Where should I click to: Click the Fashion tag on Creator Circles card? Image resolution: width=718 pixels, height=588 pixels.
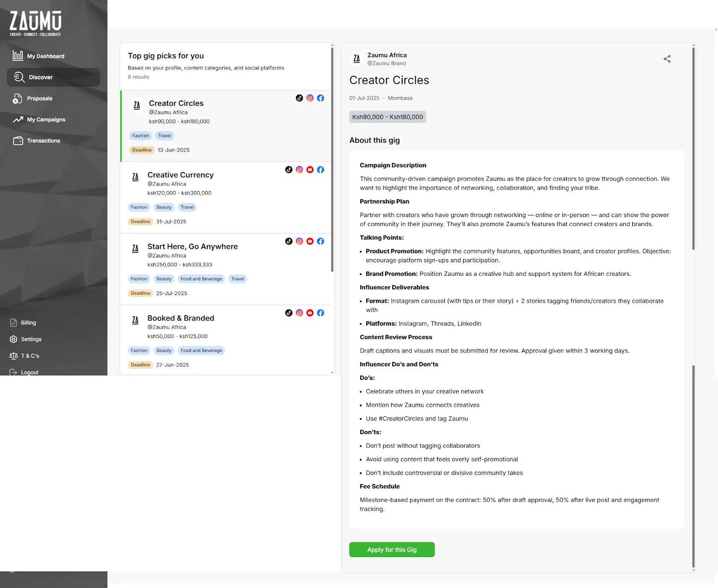[140, 135]
